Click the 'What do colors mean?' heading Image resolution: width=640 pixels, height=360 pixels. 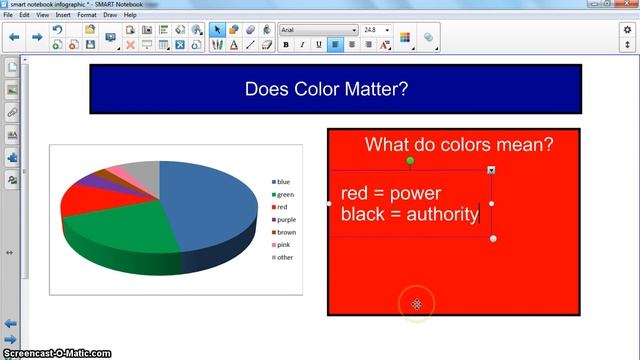pos(459,144)
